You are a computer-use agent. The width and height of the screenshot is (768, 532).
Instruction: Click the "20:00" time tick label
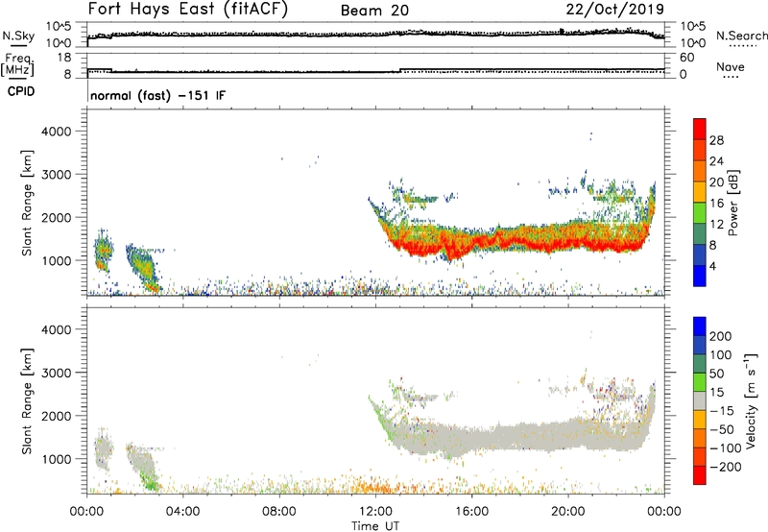567,512
